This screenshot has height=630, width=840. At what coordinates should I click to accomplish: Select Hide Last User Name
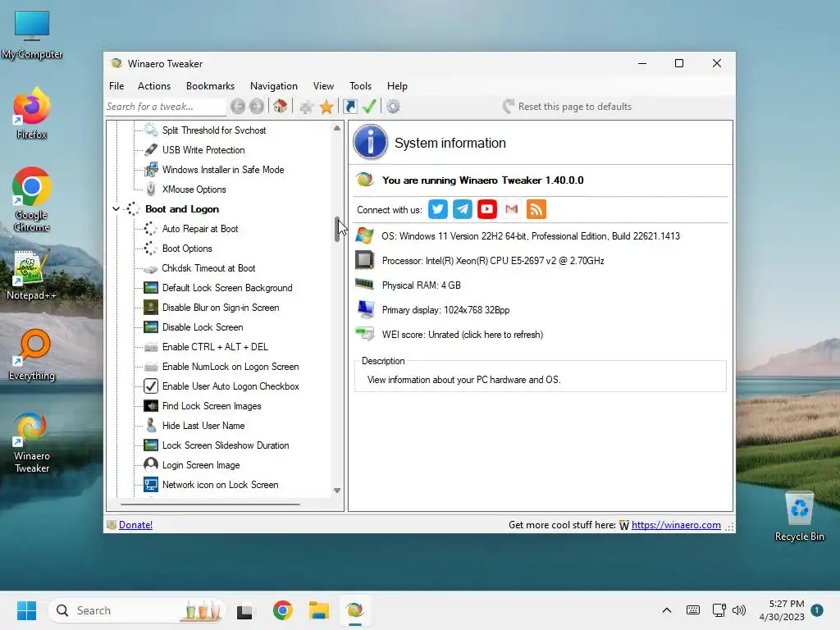click(x=203, y=426)
